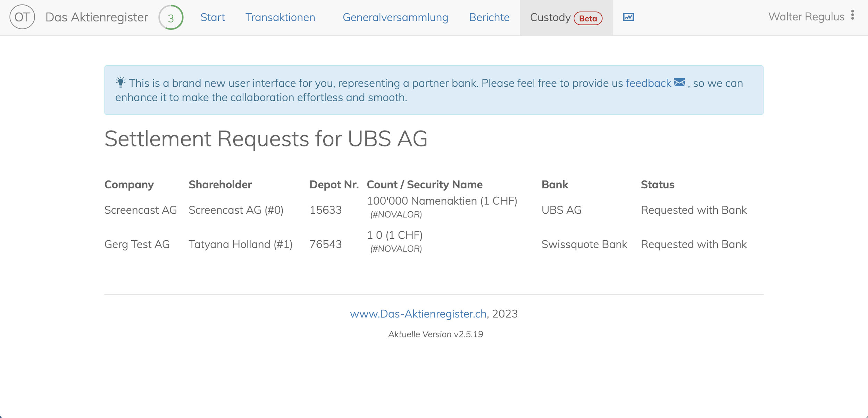Viewport: 868px width, 418px height.
Task: Go to Generalversammlung section
Action: pyautogui.click(x=395, y=17)
